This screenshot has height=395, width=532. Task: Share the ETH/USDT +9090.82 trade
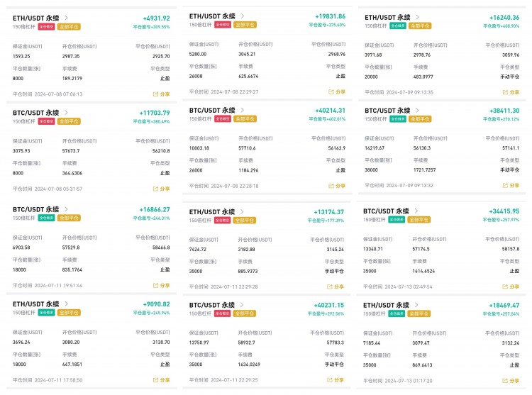tap(162, 380)
